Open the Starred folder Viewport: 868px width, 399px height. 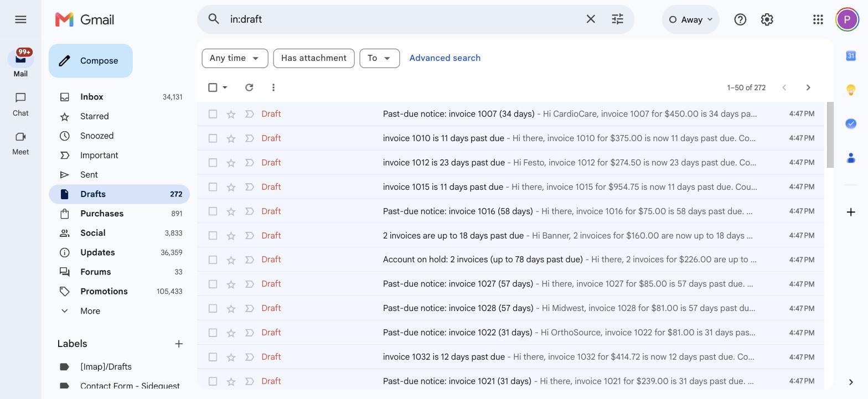[x=119, y=116]
